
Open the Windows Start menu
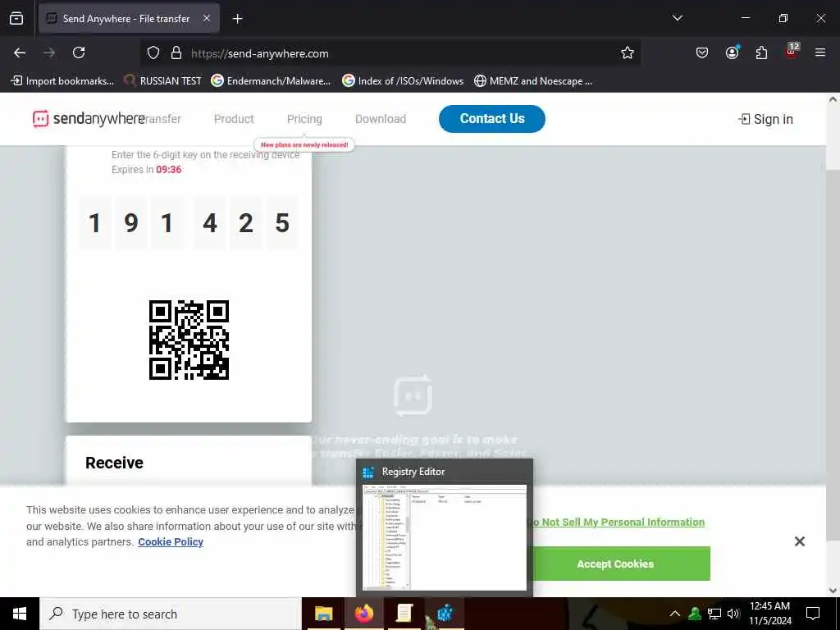tap(20, 614)
